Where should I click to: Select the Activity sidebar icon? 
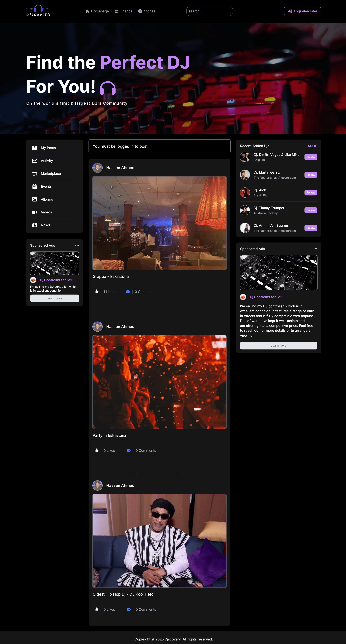tap(35, 160)
